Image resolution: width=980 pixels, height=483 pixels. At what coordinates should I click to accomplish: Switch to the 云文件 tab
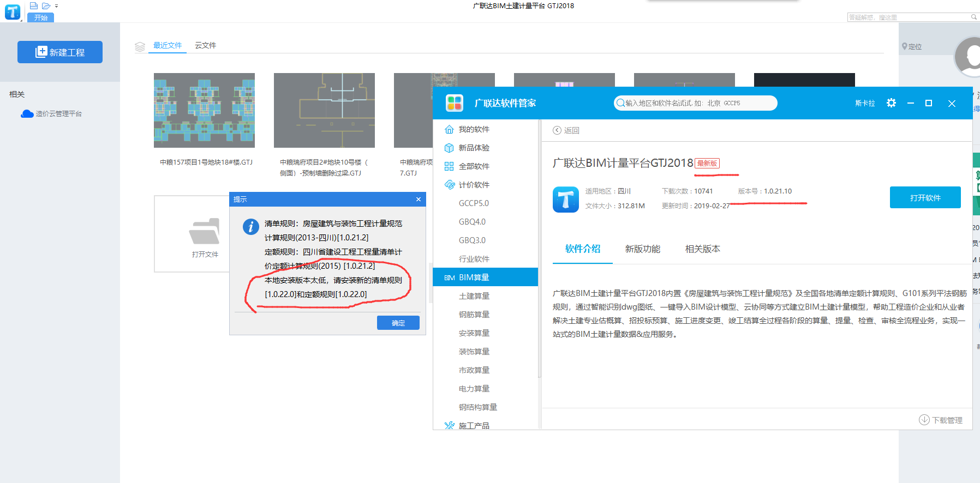coord(206,45)
